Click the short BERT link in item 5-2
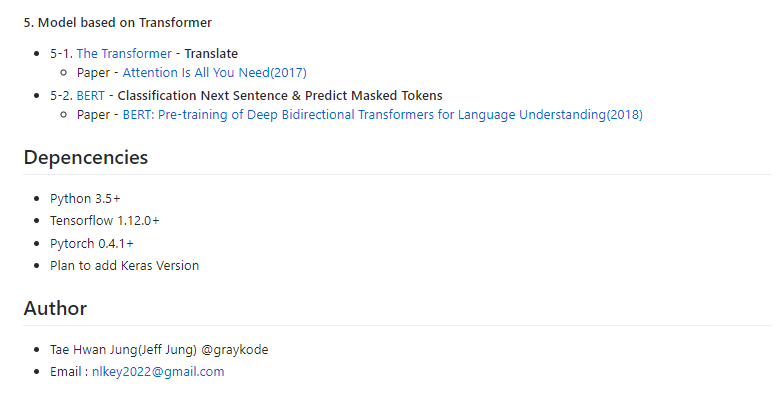Viewport: 783px width, 408px height. [x=90, y=96]
